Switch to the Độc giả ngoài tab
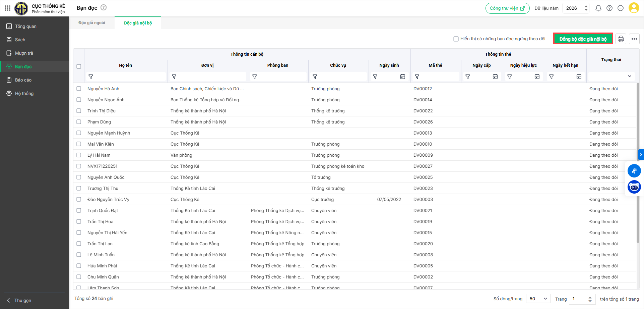The image size is (644, 309). [91, 23]
